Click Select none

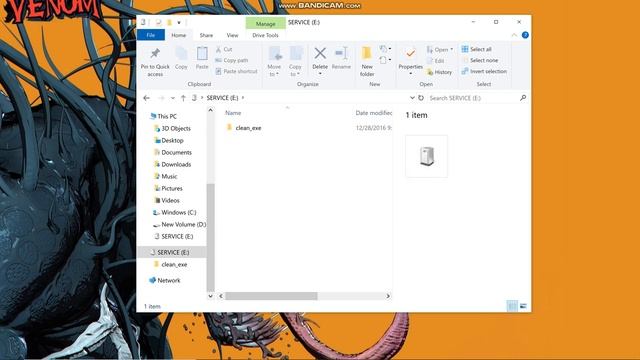tap(480, 60)
